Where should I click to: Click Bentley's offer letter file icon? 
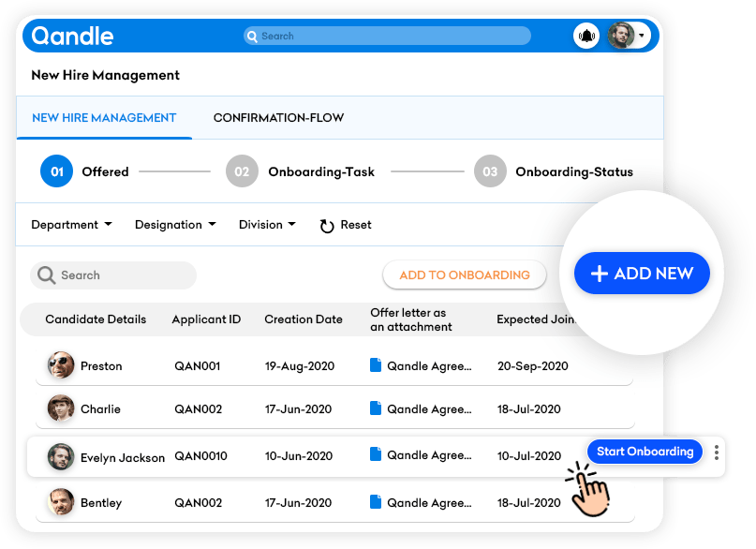point(376,502)
